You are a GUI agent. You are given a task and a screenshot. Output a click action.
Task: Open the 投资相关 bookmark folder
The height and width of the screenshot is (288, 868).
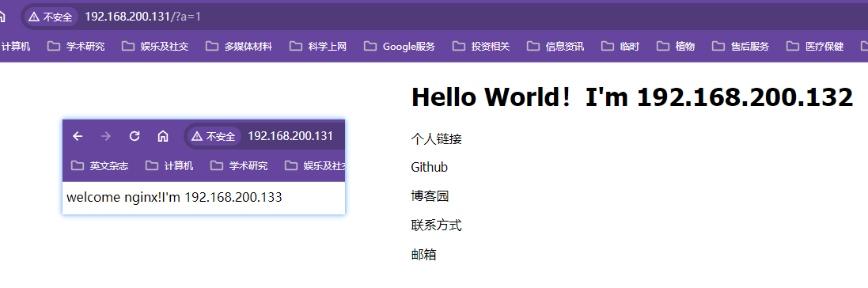pos(480,47)
